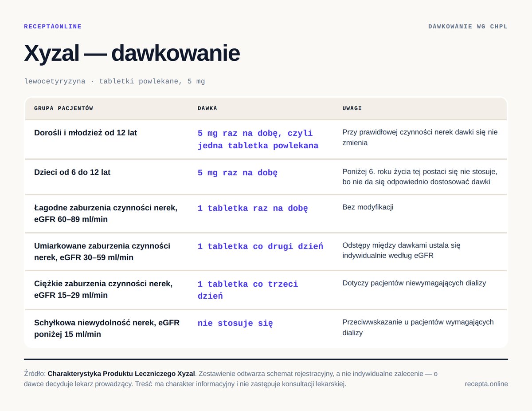Select the 'Łagodne zaburzenia czynności nerek' cell
This screenshot has height=411, width=532.
pos(106,213)
